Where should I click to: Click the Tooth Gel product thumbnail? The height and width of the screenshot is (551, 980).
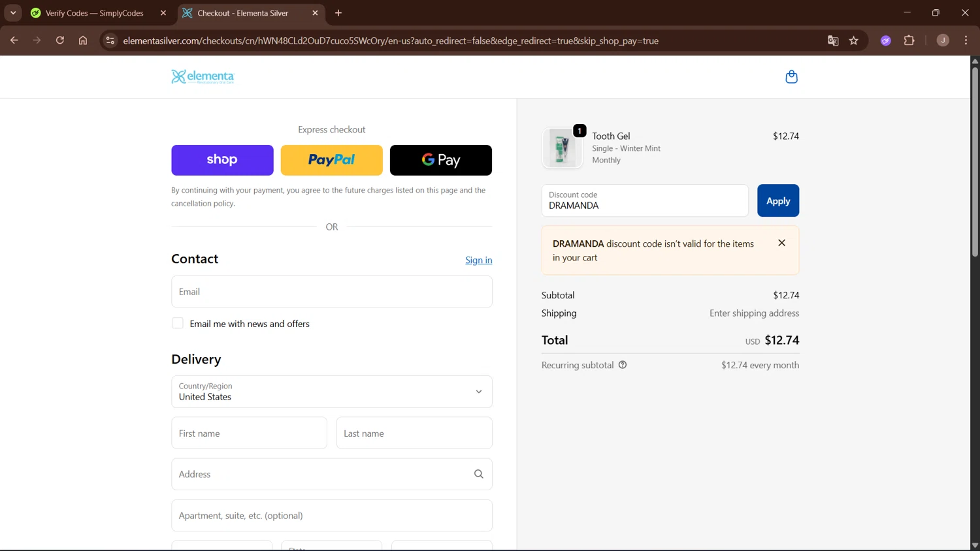pyautogui.click(x=562, y=148)
